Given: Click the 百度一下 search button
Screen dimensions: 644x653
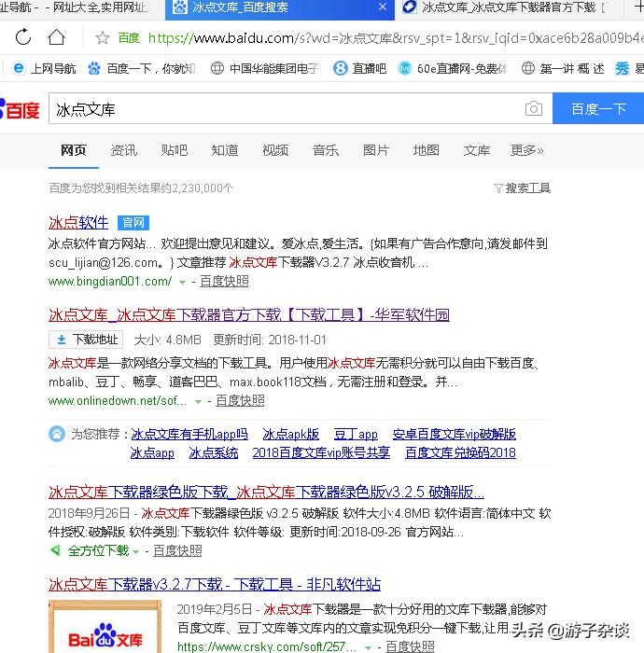Looking at the screenshot, I should [598, 109].
